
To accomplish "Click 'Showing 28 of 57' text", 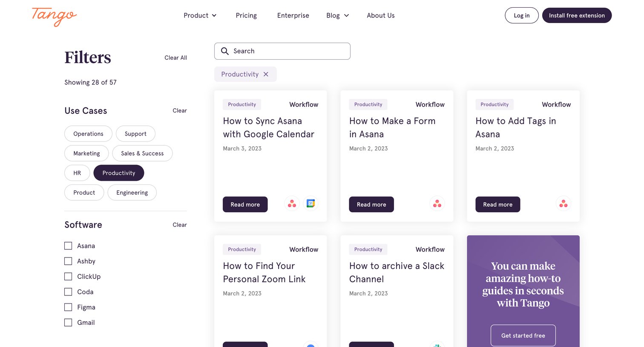I will (90, 82).
